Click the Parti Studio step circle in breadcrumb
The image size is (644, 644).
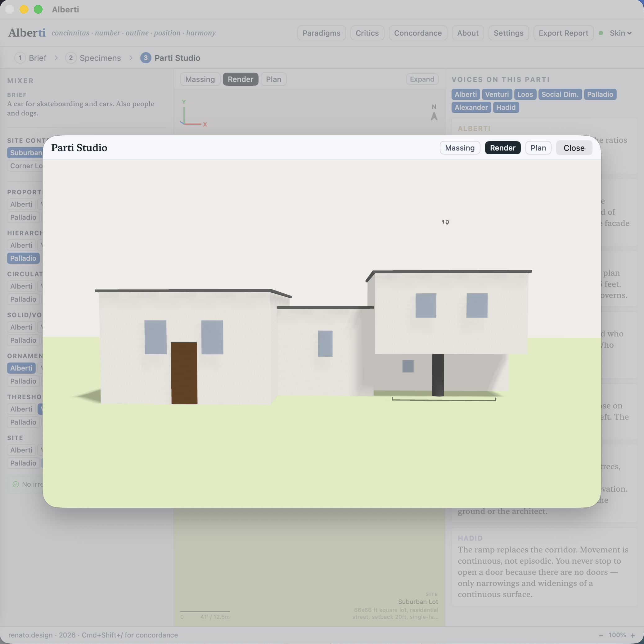point(146,58)
